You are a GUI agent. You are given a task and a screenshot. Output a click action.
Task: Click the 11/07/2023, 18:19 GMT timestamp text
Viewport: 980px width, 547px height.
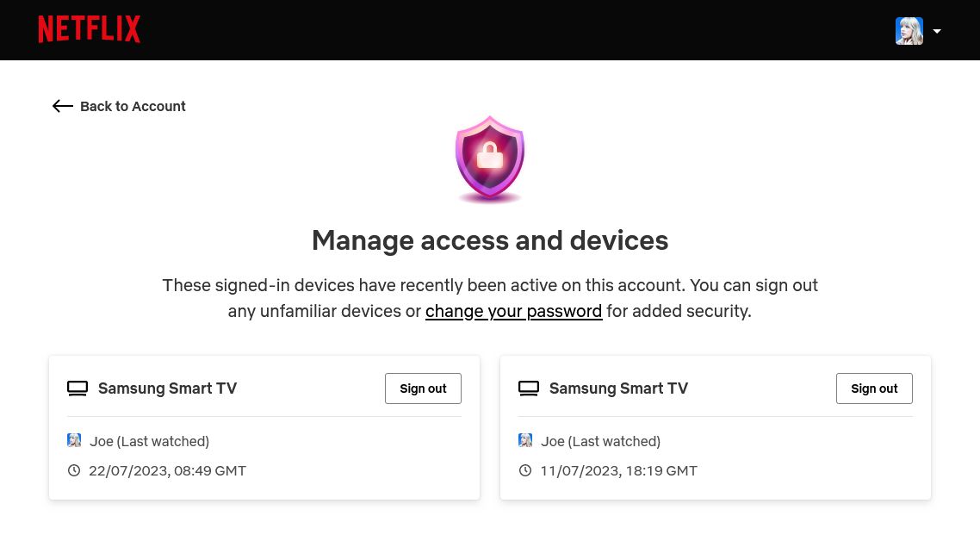point(618,470)
